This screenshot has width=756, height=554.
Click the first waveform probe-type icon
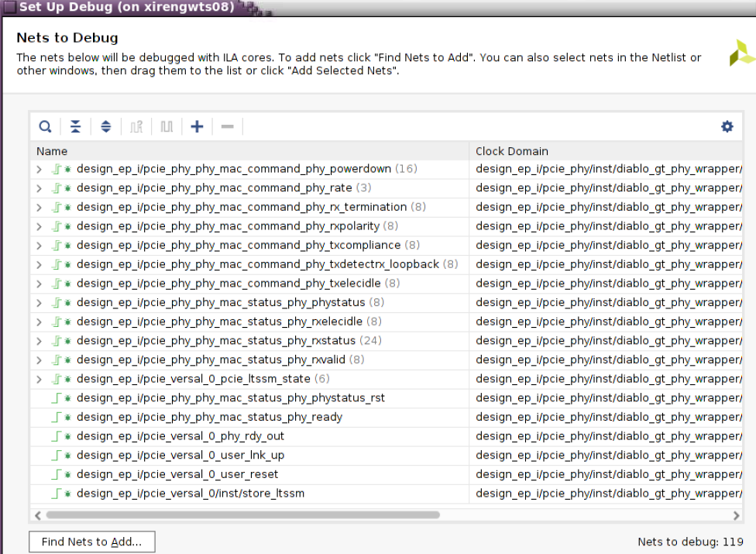coord(136,127)
